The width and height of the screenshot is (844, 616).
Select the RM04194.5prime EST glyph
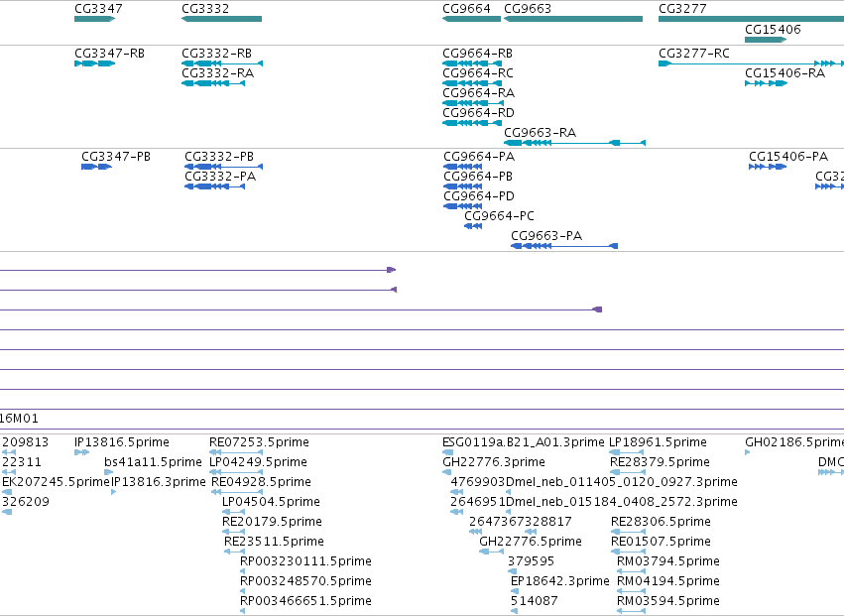pyautogui.click(x=631, y=591)
